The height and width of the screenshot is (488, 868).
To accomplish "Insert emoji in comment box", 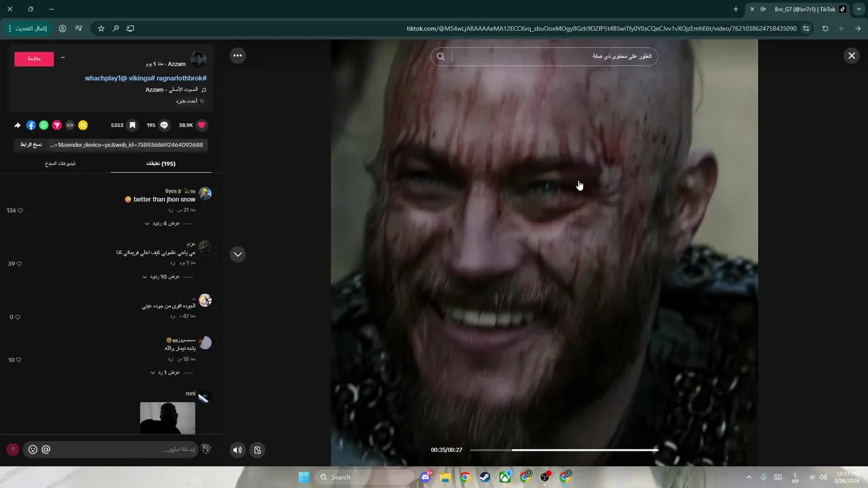I will (x=33, y=449).
